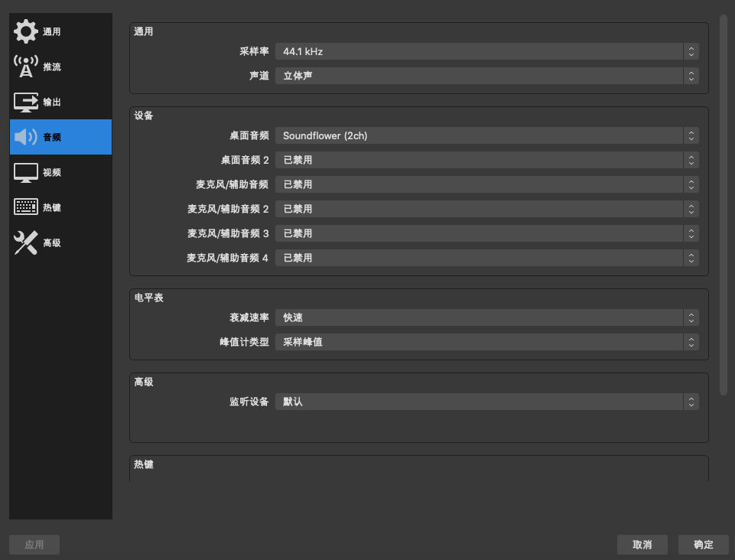
Task: Click the 应用 apply button
Action: click(34, 545)
